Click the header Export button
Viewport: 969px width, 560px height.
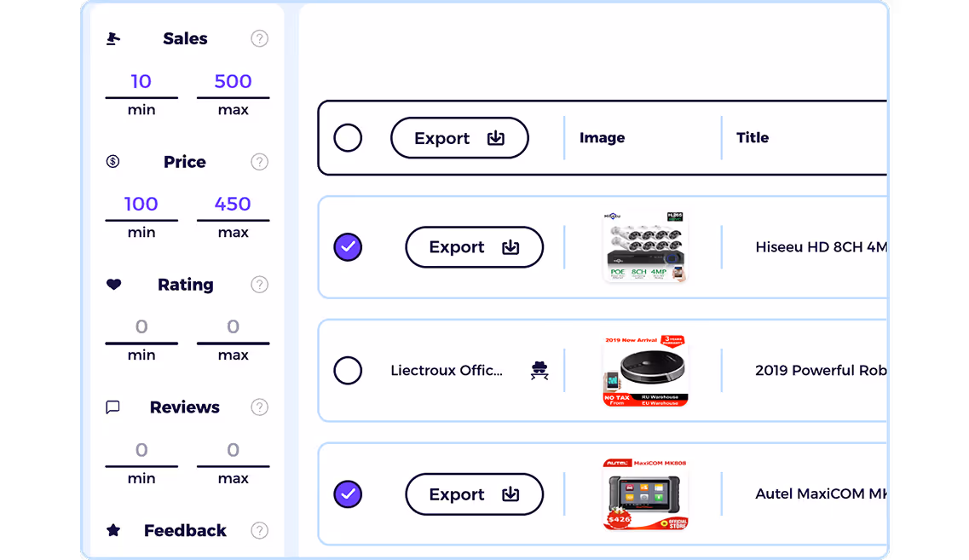pyautogui.click(x=459, y=138)
